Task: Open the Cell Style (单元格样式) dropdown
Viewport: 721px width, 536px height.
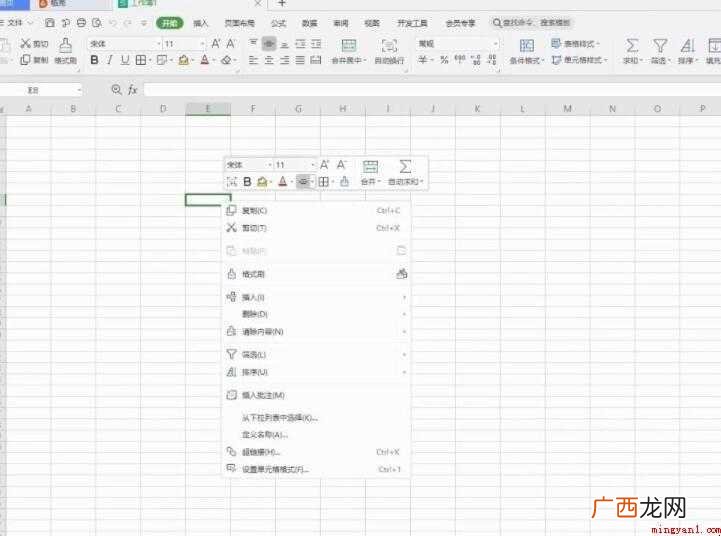Action: click(579, 60)
